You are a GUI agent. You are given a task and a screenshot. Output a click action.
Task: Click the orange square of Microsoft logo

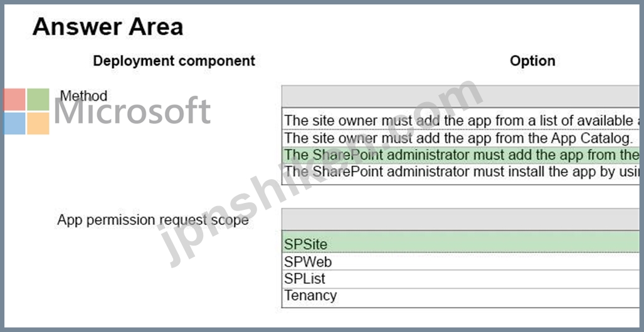tap(38, 123)
